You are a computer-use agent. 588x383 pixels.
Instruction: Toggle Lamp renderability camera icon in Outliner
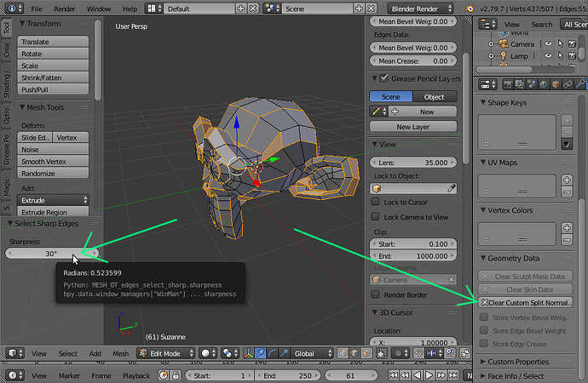(572, 56)
